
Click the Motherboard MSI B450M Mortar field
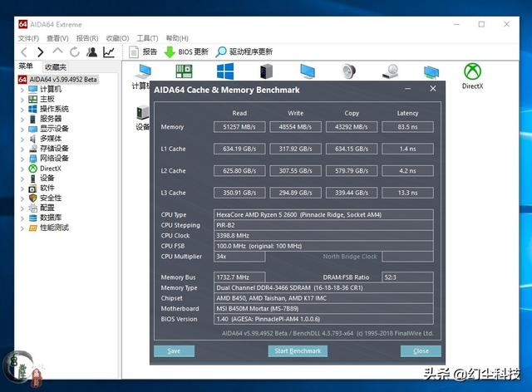click(323, 309)
